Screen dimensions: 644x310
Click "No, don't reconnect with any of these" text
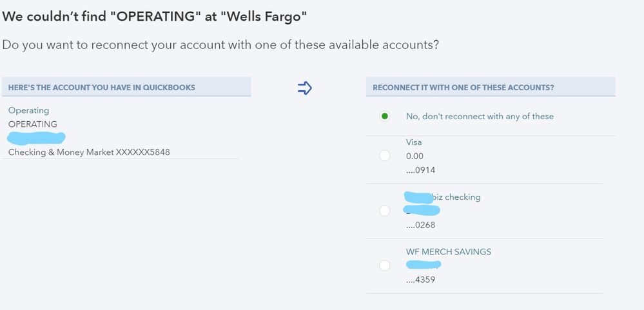point(480,117)
